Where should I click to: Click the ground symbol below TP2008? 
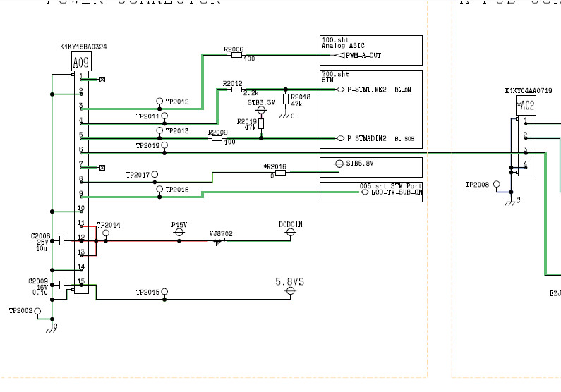coord(510,203)
